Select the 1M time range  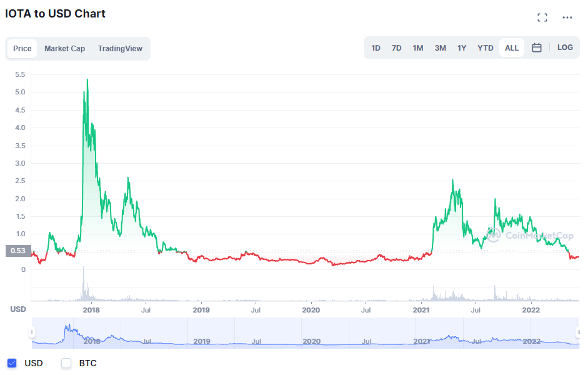(418, 47)
